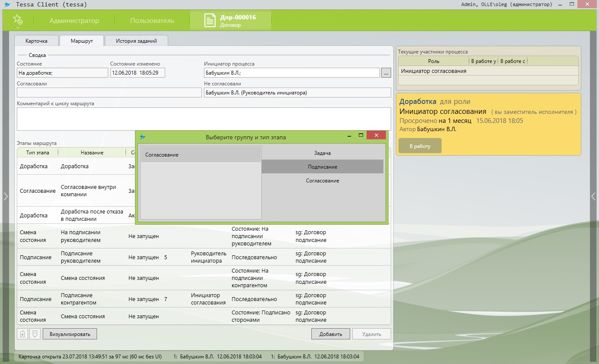Click the Tessa bird icon in title bar
Screen dimensions: 599x364
7,4
